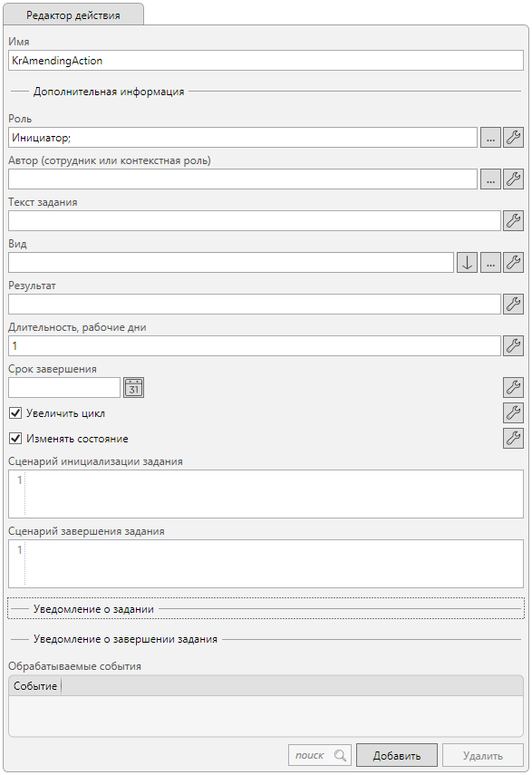Click the search magnifier icon near поиск
This screenshot has width=532, height=775.
coord(340,755)
